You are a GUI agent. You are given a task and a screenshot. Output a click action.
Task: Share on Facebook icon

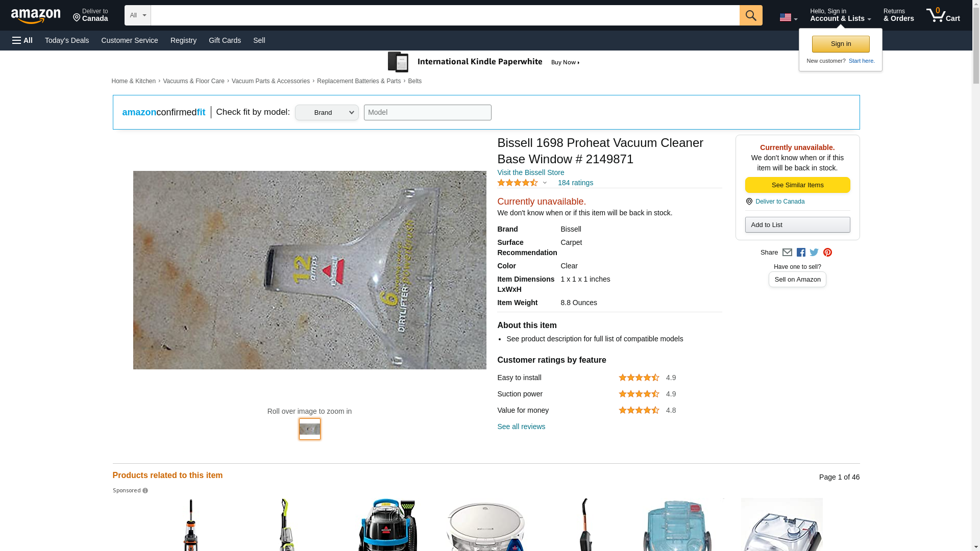click(x=801, y=253)
